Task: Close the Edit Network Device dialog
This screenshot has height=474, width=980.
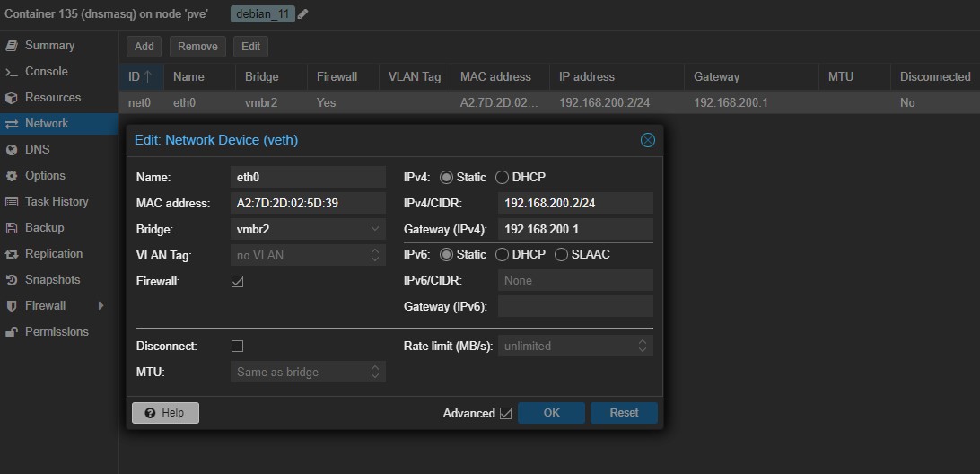Action: [x=647, y=140]
